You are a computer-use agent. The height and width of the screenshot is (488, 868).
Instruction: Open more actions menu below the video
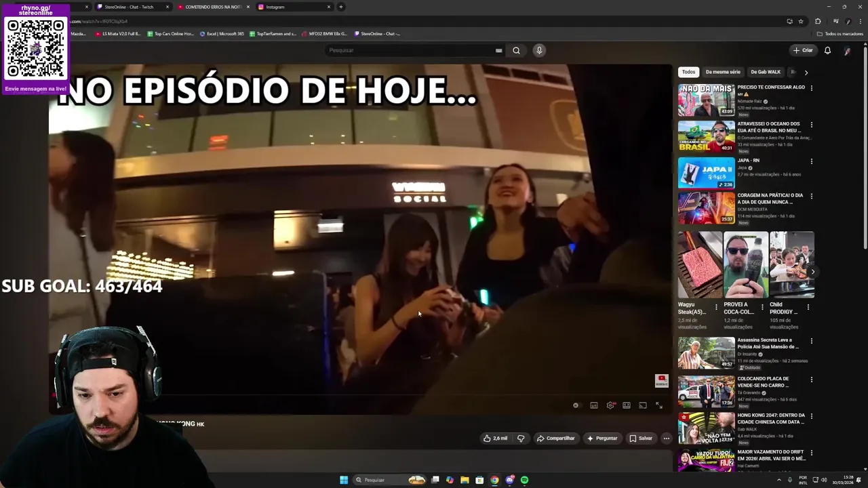point(666,439)
